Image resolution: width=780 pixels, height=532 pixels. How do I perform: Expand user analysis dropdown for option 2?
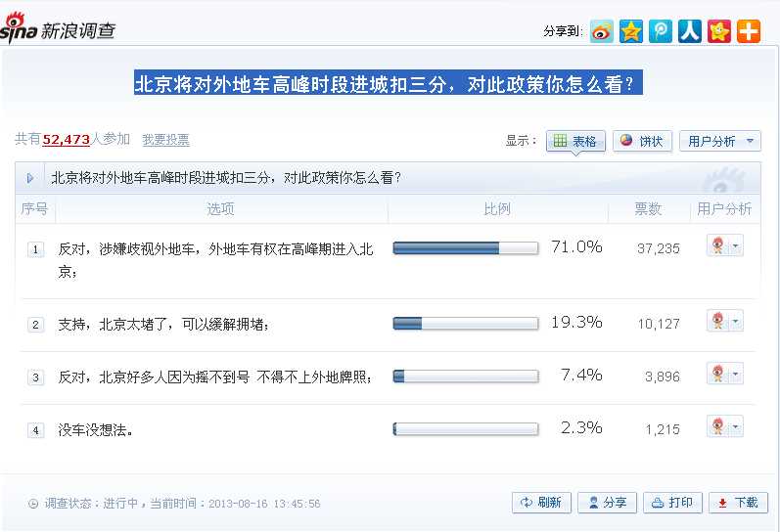pyautogui.click(x=735, y=321)
